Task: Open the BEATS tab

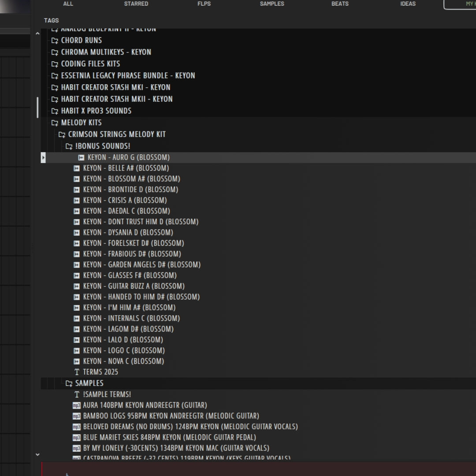Action: click(340, 4)
